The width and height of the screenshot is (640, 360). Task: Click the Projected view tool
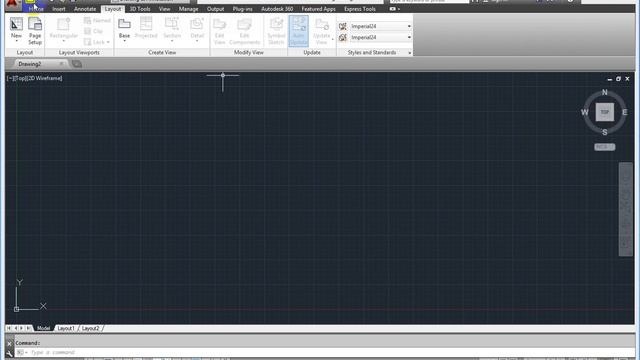[146, 28]
